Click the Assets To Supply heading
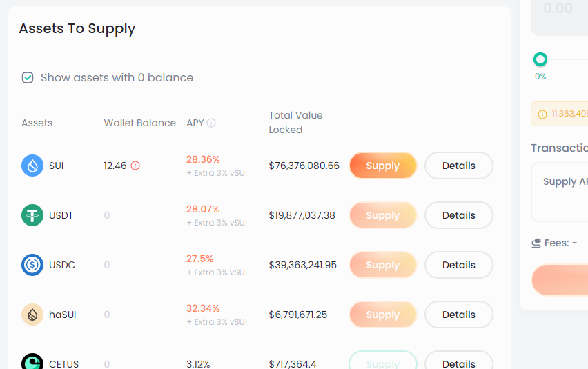588x369 pixels. click(x=77, y=28)
